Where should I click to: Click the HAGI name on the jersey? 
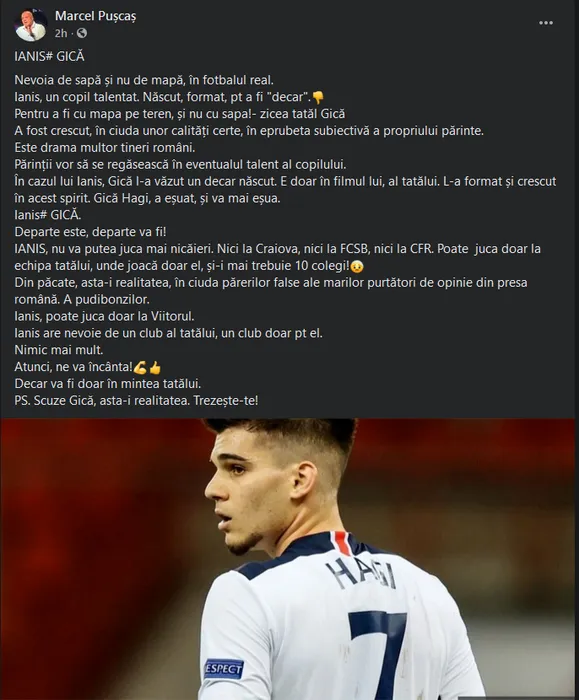(361, 575)
